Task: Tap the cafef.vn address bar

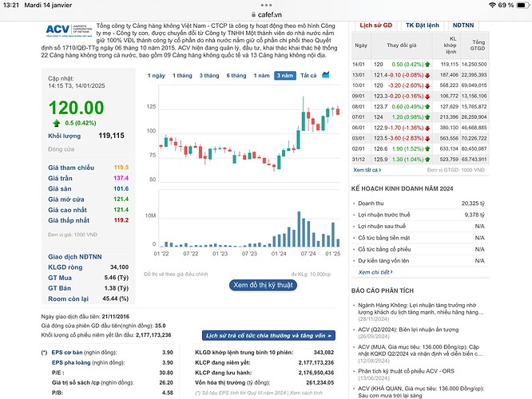Action: coord(266,14)
